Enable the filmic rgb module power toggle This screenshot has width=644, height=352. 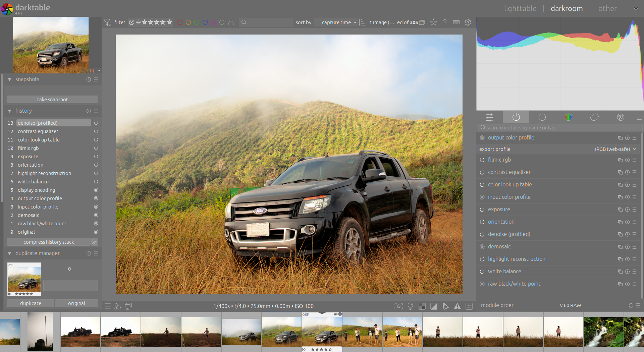(482, 160)
